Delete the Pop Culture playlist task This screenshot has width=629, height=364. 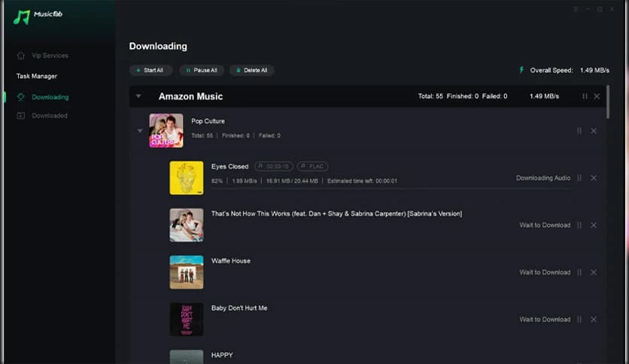594,131
